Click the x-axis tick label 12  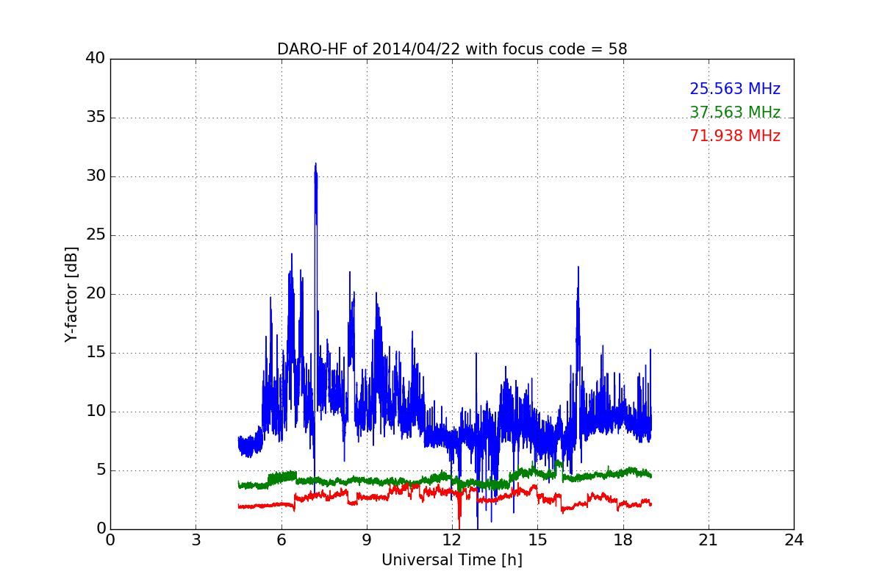[x=452, y=540]
